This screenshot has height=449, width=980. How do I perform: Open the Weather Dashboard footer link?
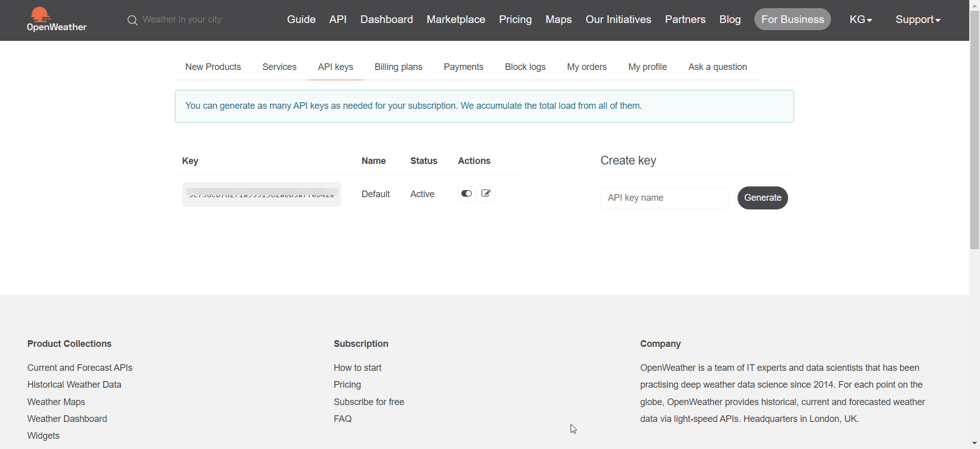tap(67, 419)
